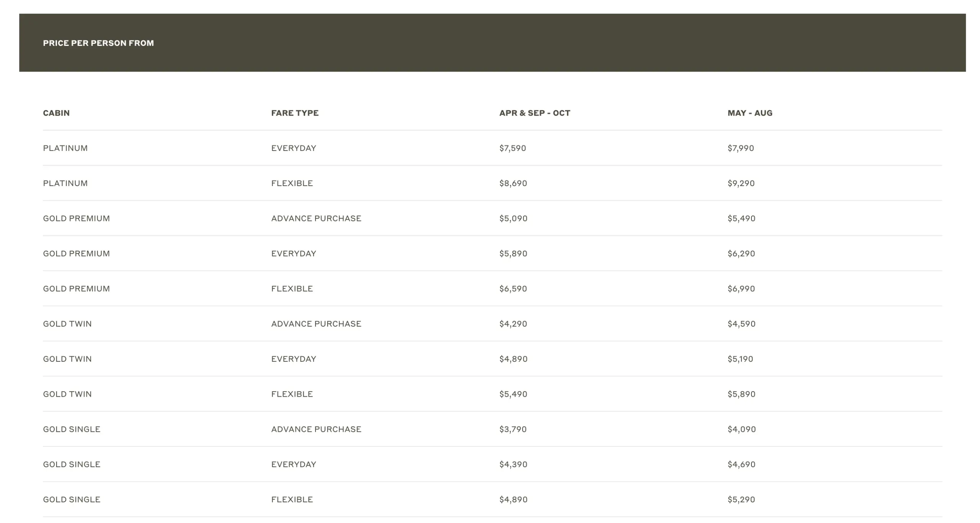Click the FARE TYPE column header
Image resolution: width=980 pixels, height=523 pixels.
click(295, 113)
